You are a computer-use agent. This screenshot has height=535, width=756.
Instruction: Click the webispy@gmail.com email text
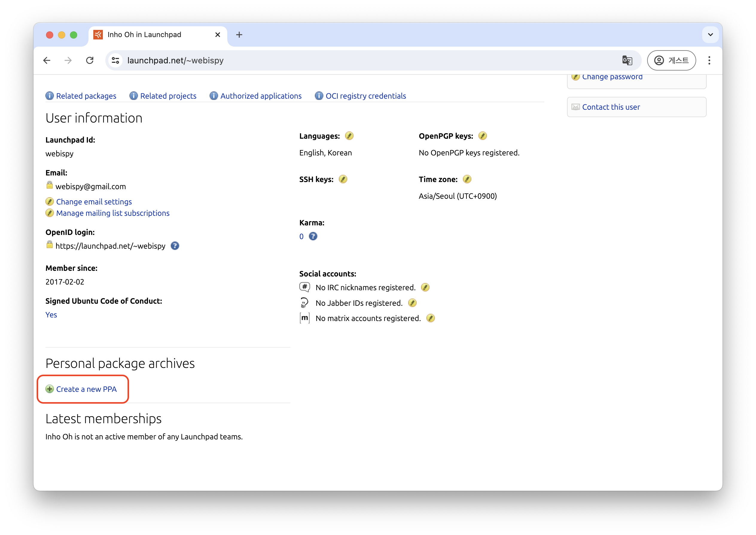tap(91, 187)
